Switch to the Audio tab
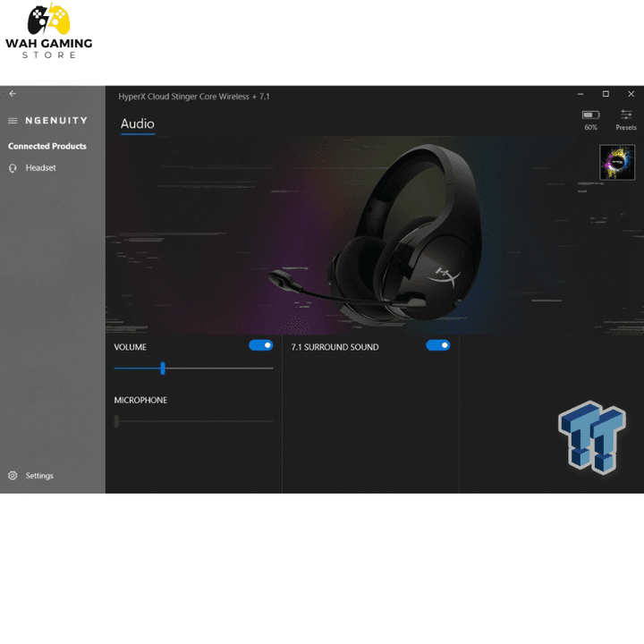Screen dimensions: 644x644 pyautogui.click(x=138, y=124)
